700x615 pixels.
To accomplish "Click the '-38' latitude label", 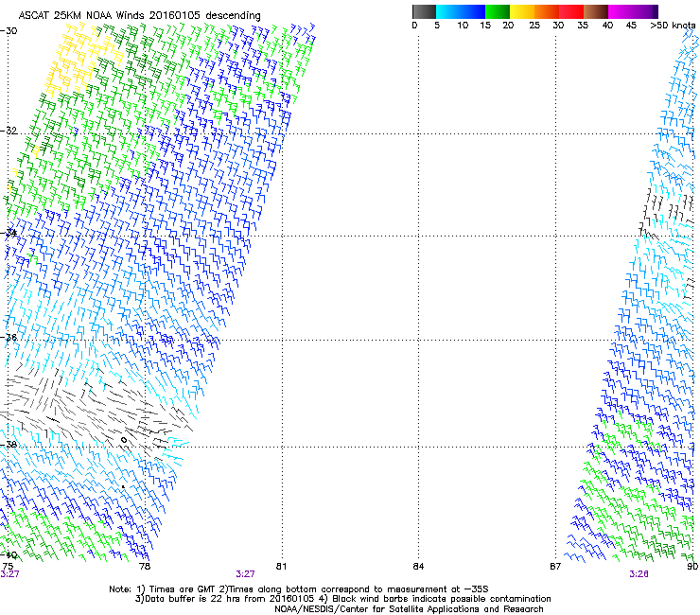I will pos(9,445).
